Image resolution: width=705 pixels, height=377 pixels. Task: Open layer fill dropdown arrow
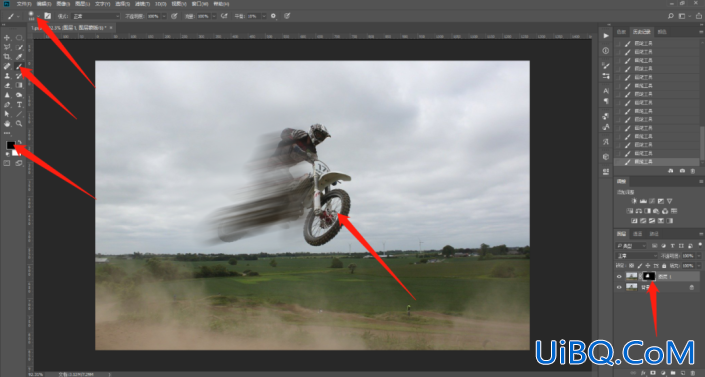click(x=699, y=266)
